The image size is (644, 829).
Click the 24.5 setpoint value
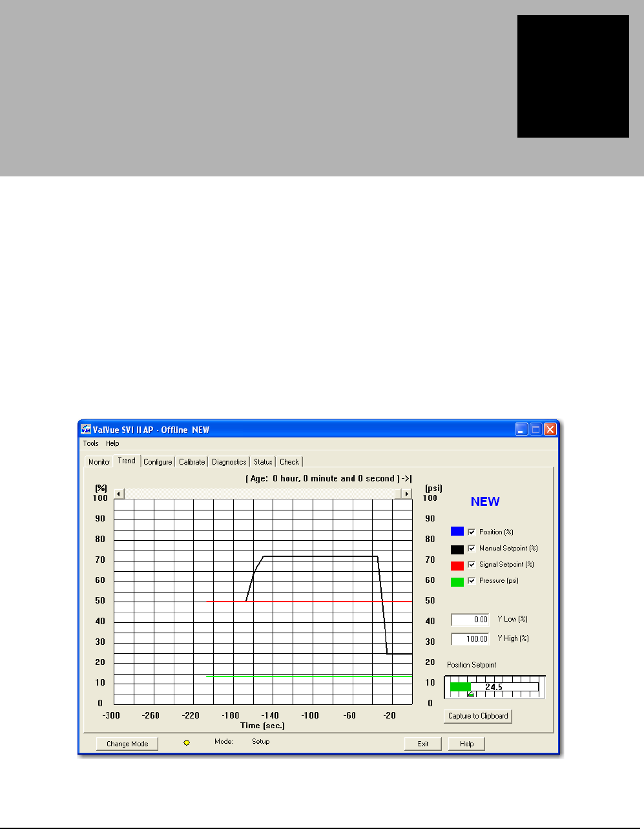494,687
